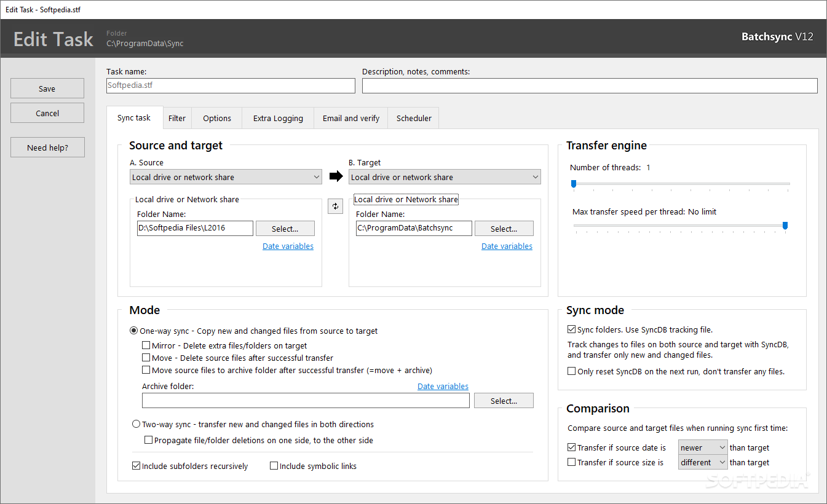Click the target Folder Name field
The height and width of the screenshot is (504, 827).
(414, 228)
